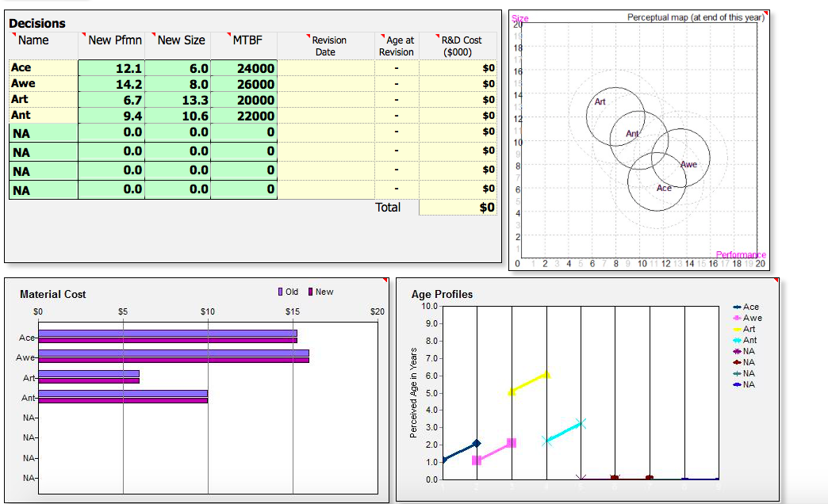The height and width of the screenshot is (504, 828).
Task: Click the Awe label on perceptual map
Action: click(688, 164)
